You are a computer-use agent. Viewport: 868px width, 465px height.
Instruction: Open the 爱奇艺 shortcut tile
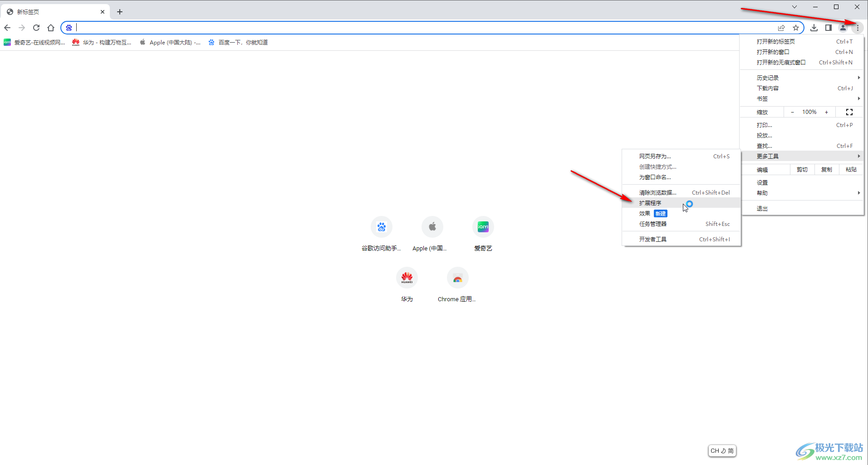(x=483, y=227)
